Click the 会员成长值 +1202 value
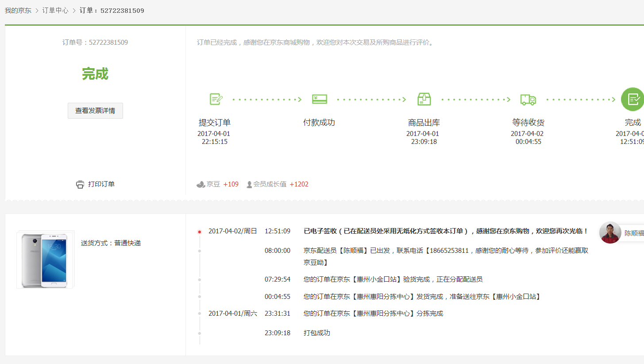This screenshot has width=644, height=364. (x=299, y=184)
